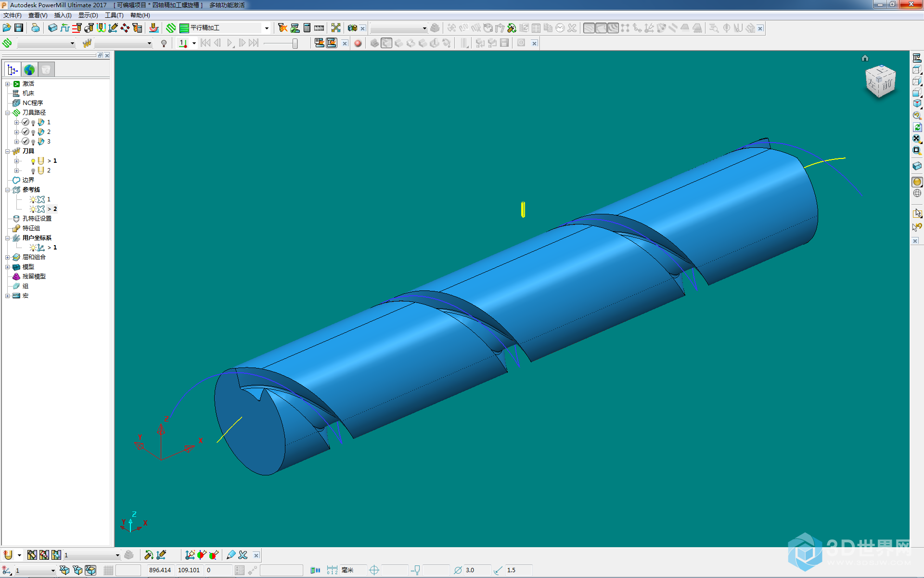This screenshot has width=924, height=578.
Task: Toggle checkmark status on toolpath 2
Action: pos(26,132)
